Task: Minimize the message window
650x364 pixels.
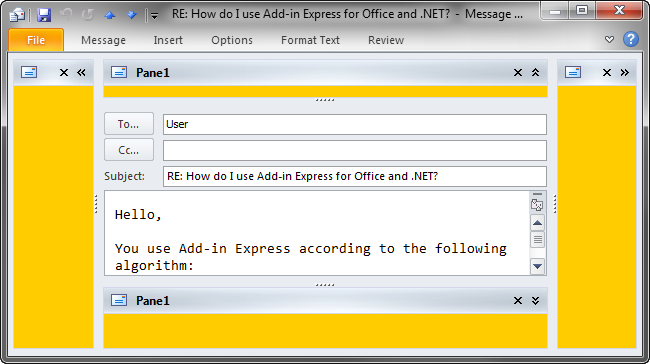Action: point(555,11)
